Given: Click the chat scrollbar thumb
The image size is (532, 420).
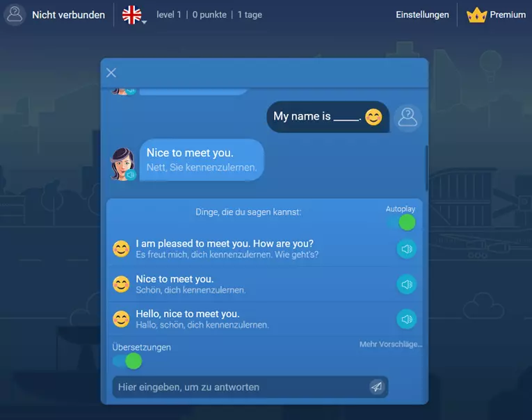Looking at the screenshot, I should [426, 168].
